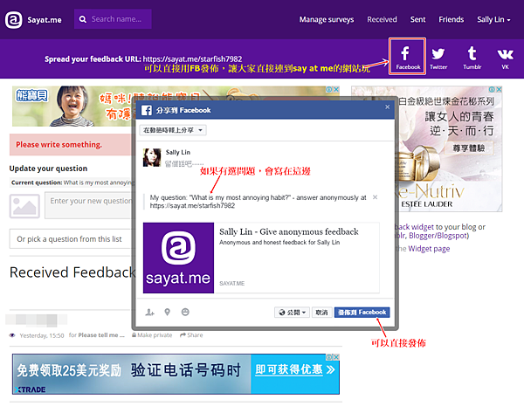Click the Facebook logo in dialog header
Screen dimensions: 524x420
[x=147, y=110]
